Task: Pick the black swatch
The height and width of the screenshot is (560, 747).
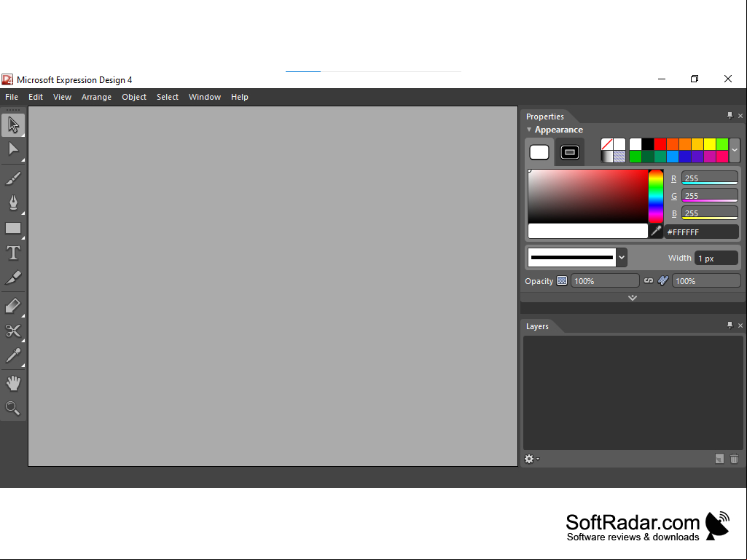Action: 647,144
